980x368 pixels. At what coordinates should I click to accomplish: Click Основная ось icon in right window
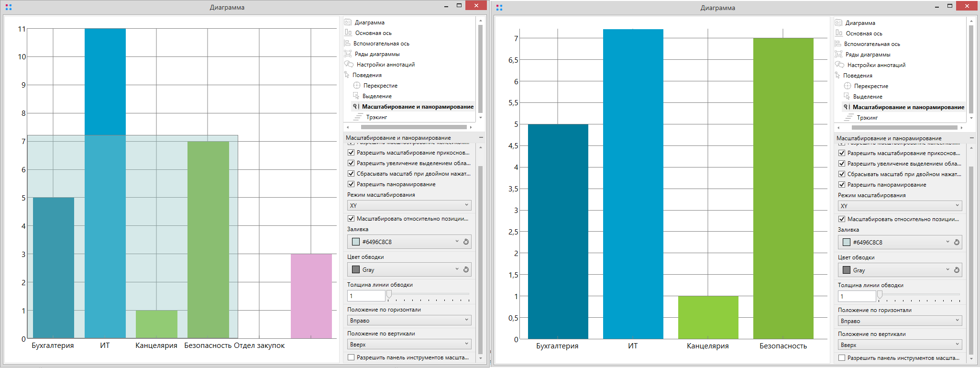click(x=839, y=33)
